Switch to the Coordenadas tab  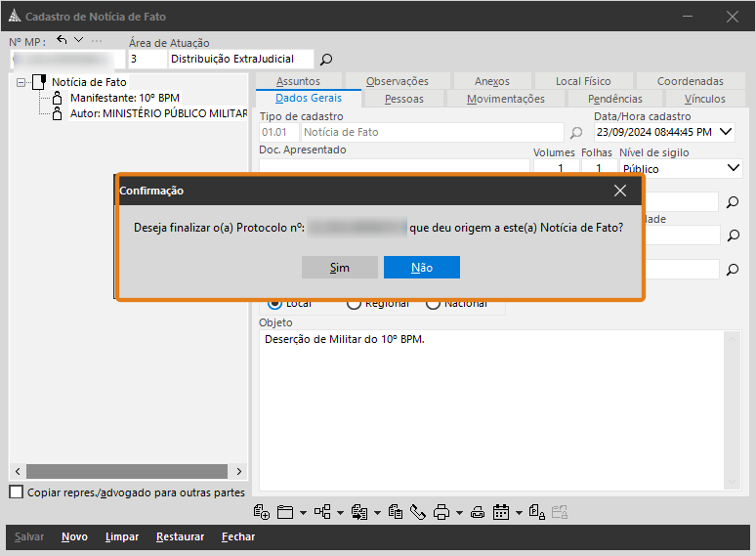click(x=691, y=81)
